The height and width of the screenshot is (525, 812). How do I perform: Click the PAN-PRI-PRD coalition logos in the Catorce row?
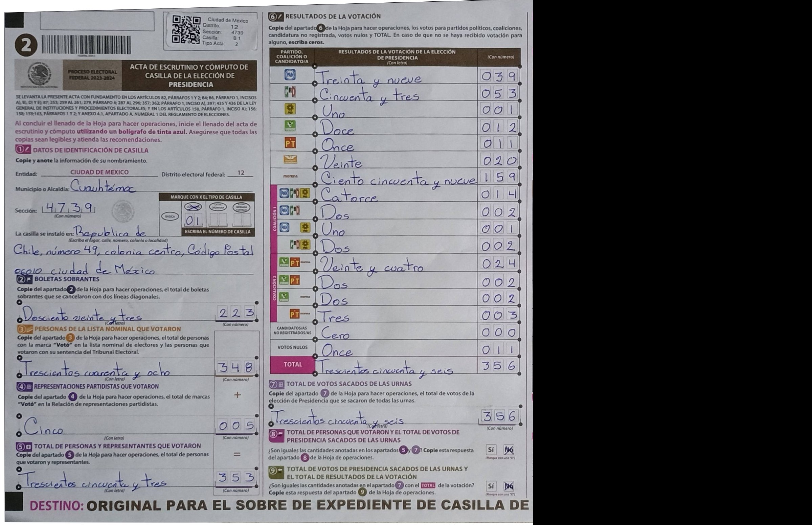[x=295, y=193]
